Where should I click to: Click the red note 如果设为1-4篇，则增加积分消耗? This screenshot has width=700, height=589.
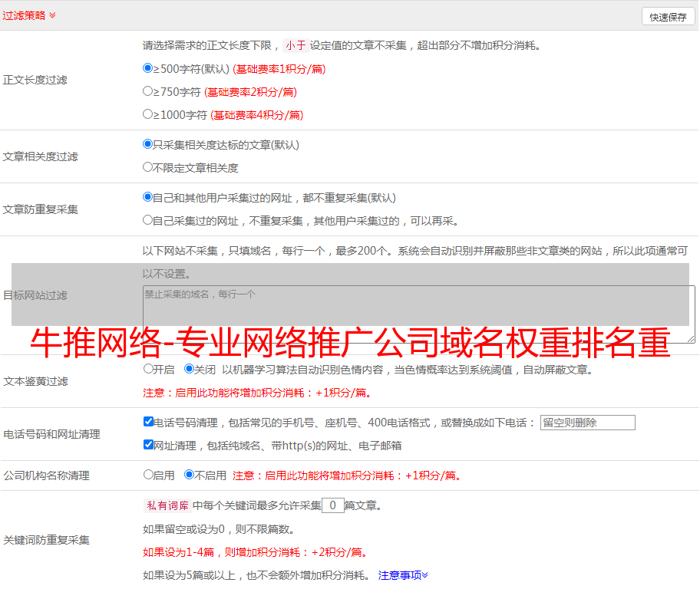point(256,552)
